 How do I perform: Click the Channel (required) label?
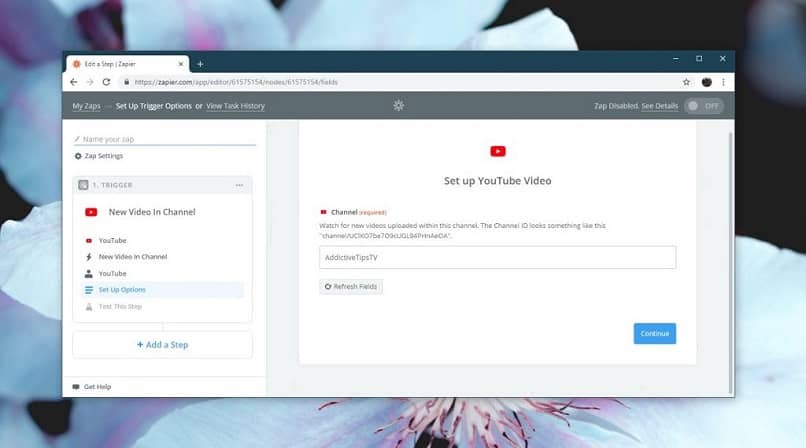pyautogui.click(x=358, y=212)
